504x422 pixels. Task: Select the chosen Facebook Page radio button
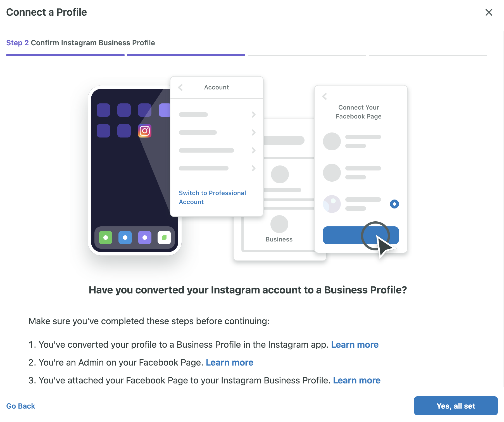pyautogui.click(x=394, y=204)
